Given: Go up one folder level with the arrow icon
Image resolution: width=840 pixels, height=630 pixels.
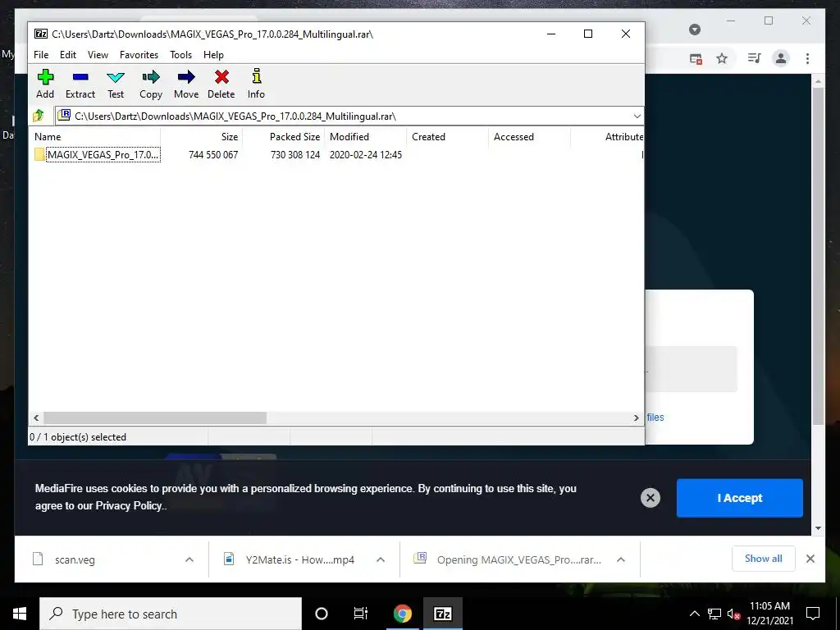Looking at the screenshot, I should (39, 116).
